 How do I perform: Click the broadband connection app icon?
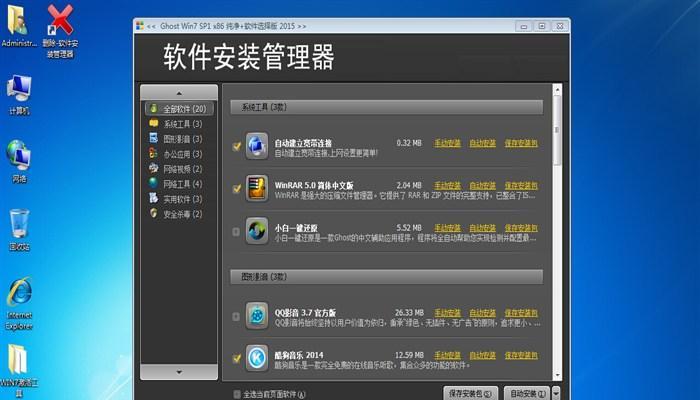[257, 146]
